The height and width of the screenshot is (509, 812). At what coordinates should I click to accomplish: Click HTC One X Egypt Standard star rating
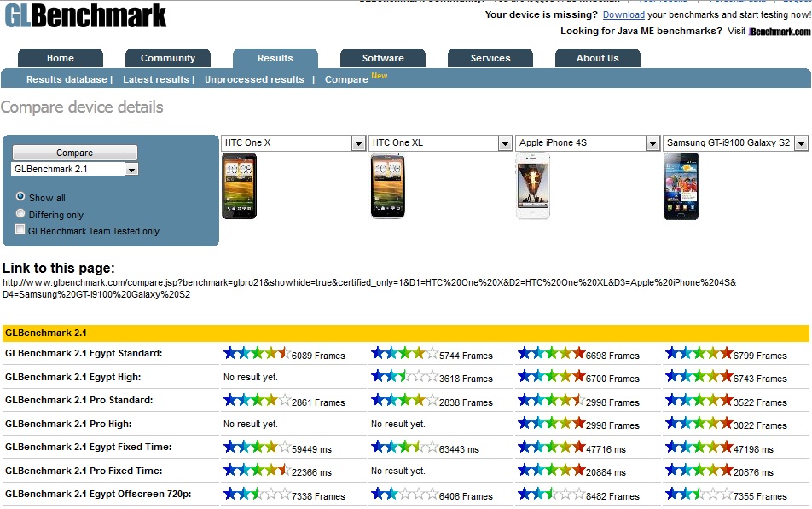(x=256, y=354)
